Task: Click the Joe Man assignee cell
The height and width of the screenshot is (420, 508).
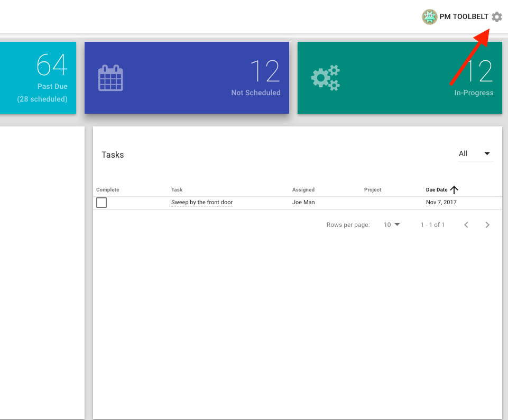Action: [x=303, y=202]
